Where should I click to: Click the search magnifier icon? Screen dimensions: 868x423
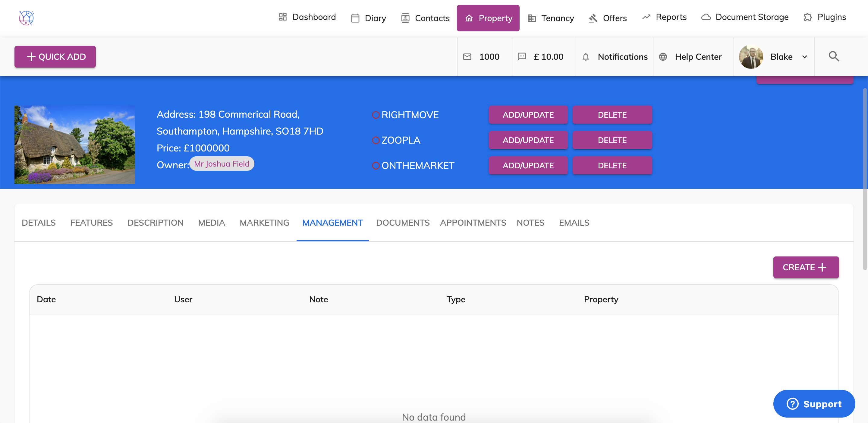pos(833,56)
